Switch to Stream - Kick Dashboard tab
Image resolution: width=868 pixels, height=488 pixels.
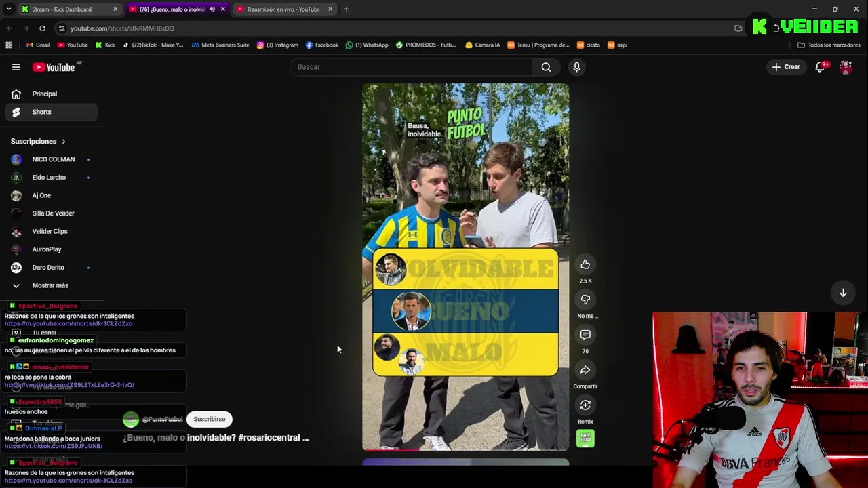pos(68,9)
